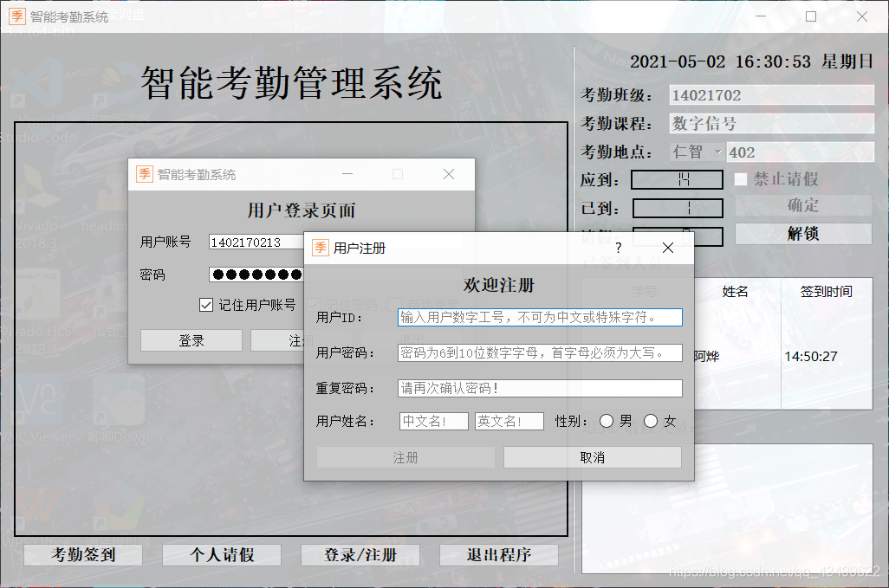Click the 用户账号 field in login window
The image size is (889, 588).
point(256,242)
